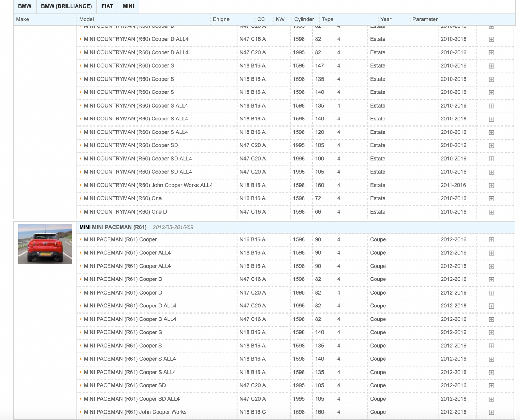
Task: Click plus icon for Paceman Cooper N16 B16 A non-ALL4
Action: 492,240
